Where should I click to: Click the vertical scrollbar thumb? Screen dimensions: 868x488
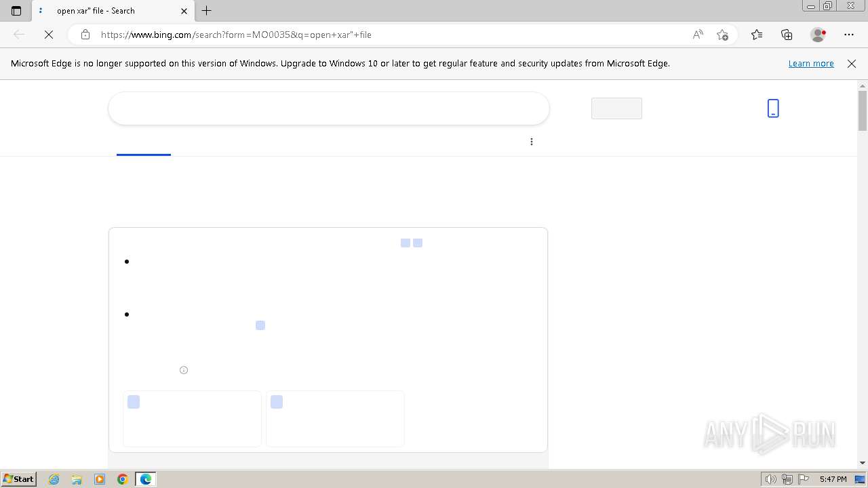(x=863, y=110)
